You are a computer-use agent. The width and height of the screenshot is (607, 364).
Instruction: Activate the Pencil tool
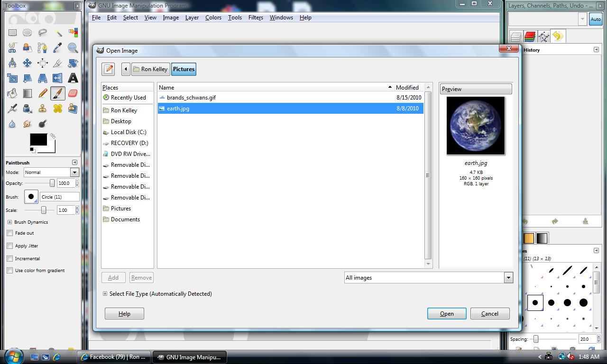coord(43,93)
